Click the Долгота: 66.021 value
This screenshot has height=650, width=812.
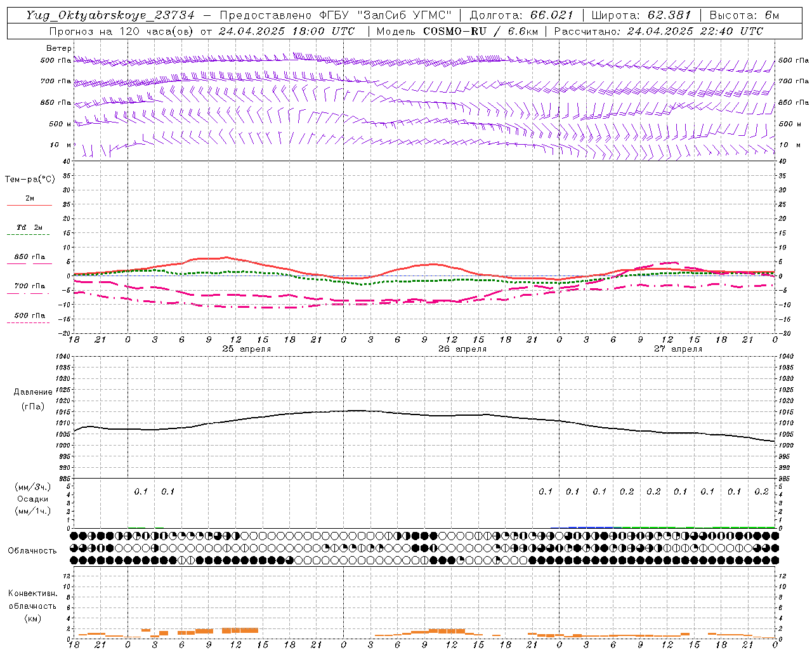521,15
